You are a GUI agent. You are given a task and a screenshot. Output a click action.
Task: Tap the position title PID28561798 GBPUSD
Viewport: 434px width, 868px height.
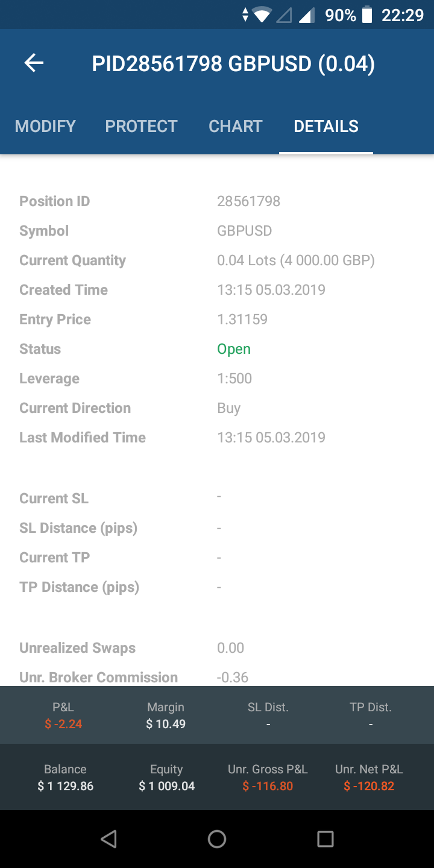click(x=233, y=64)
